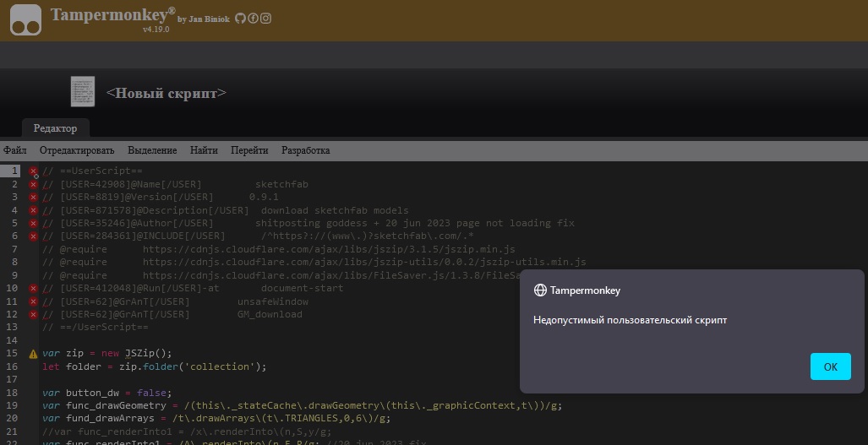Click 'var zip = new JSZip();' code

(107, 353)
